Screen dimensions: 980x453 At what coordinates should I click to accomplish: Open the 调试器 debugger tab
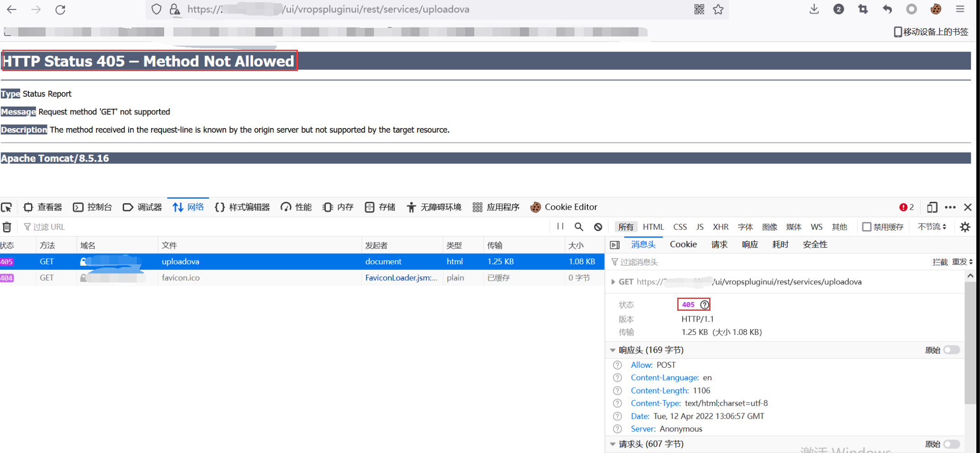click(142, 207)
